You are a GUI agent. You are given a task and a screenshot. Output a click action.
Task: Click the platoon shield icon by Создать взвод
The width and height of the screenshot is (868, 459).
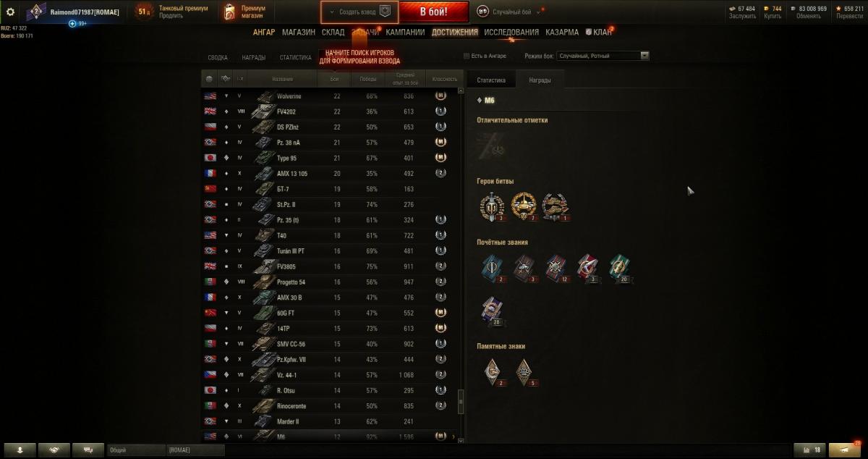[x=386, y=12]
